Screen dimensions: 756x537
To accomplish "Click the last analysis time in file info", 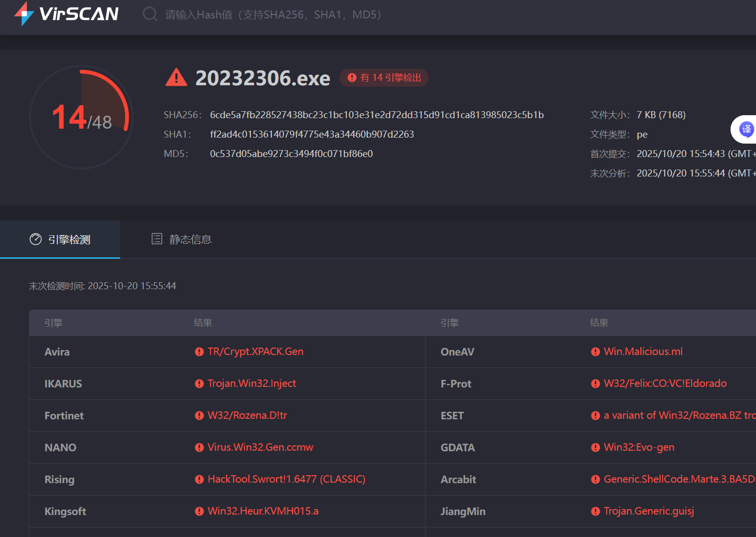I will (696, 173).
